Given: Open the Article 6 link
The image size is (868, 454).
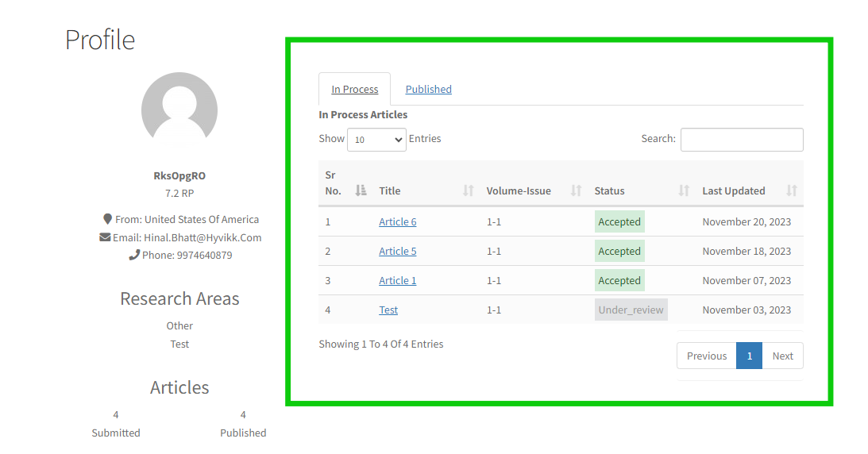Looking at the screenshot, I should (397, 222).
